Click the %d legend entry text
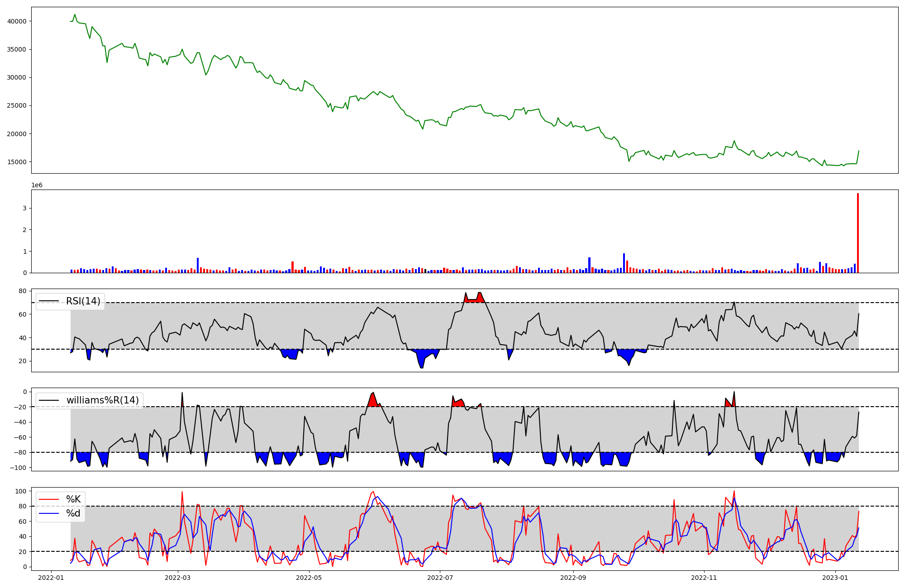Viewport: 905px width, 588px height. click(73, 513)
